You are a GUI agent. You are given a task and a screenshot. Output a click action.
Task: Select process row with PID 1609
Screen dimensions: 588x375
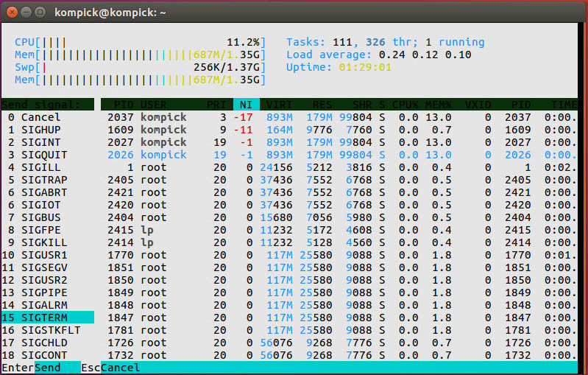point(339,130)
